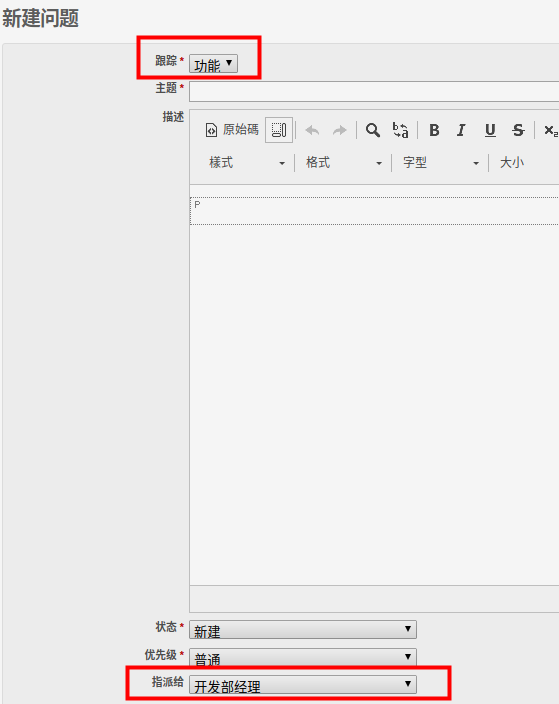The height and width of the screenshot is (704, 559).
Task: Open the find magnifier tool
Action: point(373,130)
